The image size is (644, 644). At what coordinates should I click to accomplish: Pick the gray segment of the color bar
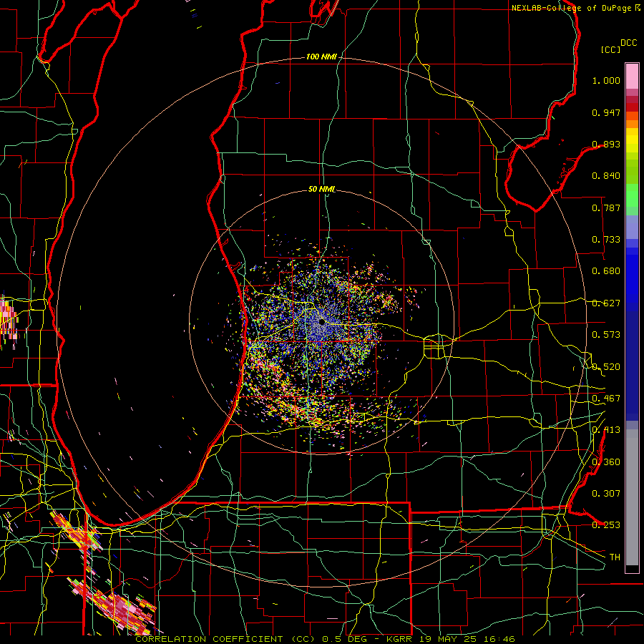(x=632, y=497)
